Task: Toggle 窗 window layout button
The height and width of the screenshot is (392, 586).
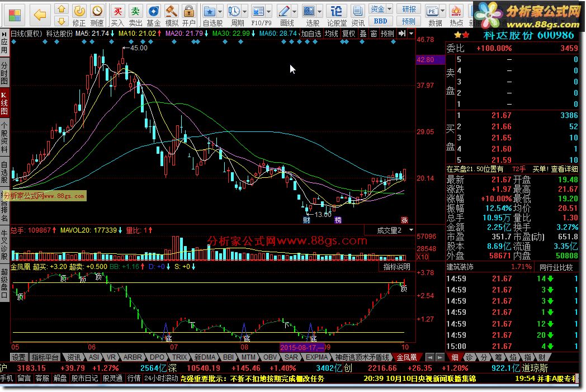Action: pyautogui.click(x=374, y=34)
